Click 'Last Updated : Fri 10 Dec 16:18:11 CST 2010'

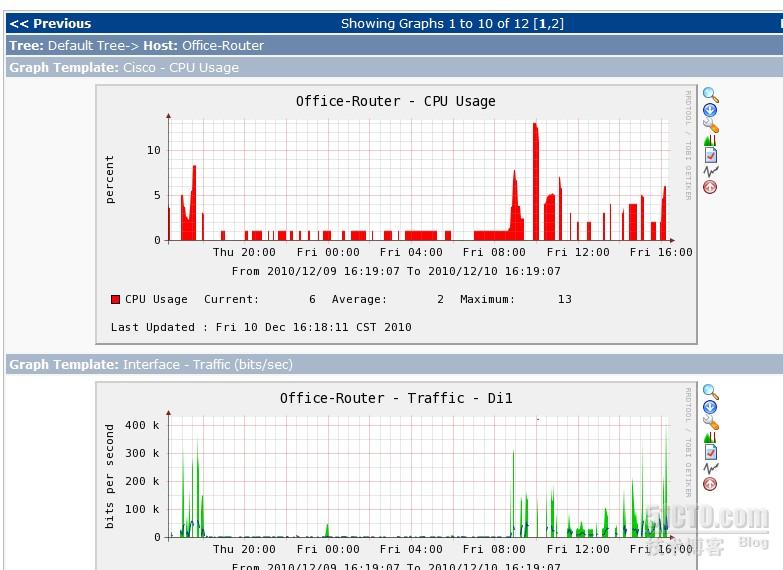click(x=261, y=327)
